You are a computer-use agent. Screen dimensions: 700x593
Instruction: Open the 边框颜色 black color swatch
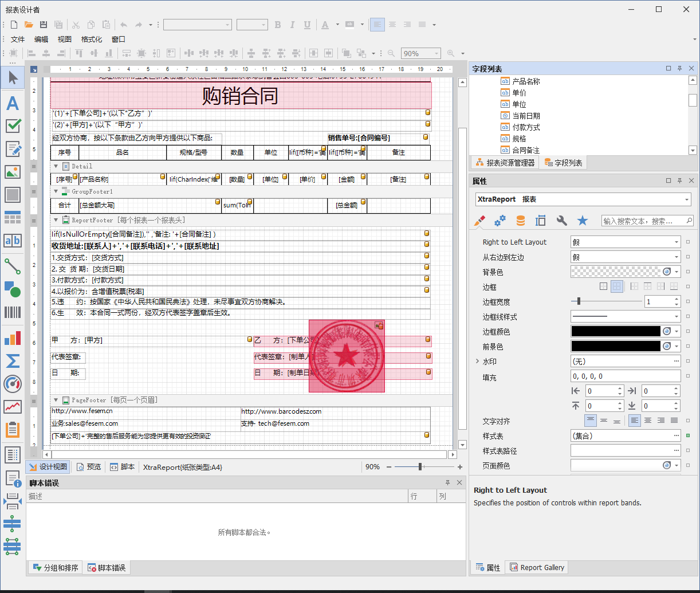616,331
